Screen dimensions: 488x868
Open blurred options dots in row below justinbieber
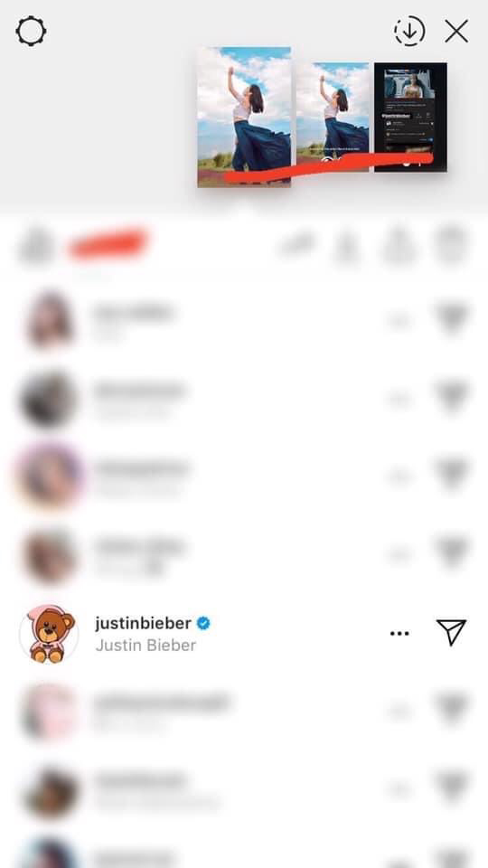coord(399,711)
